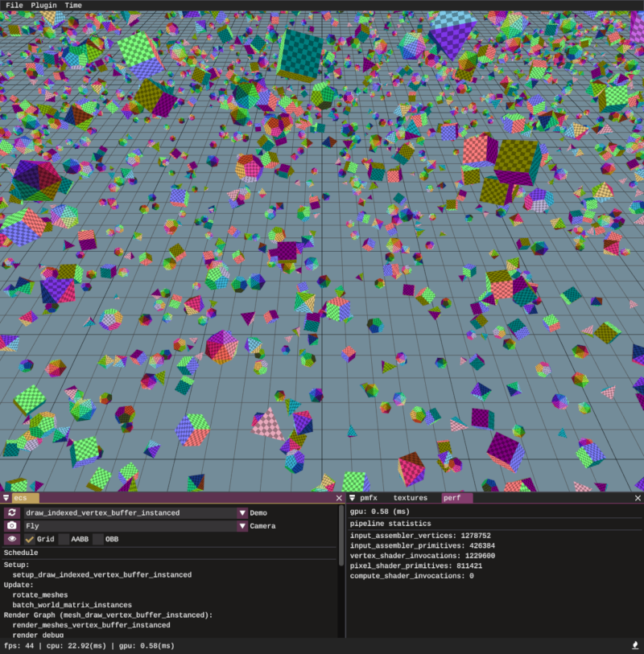Click the camera icon beside Fly
Screen dimensions: 644x654
[12, 526]
